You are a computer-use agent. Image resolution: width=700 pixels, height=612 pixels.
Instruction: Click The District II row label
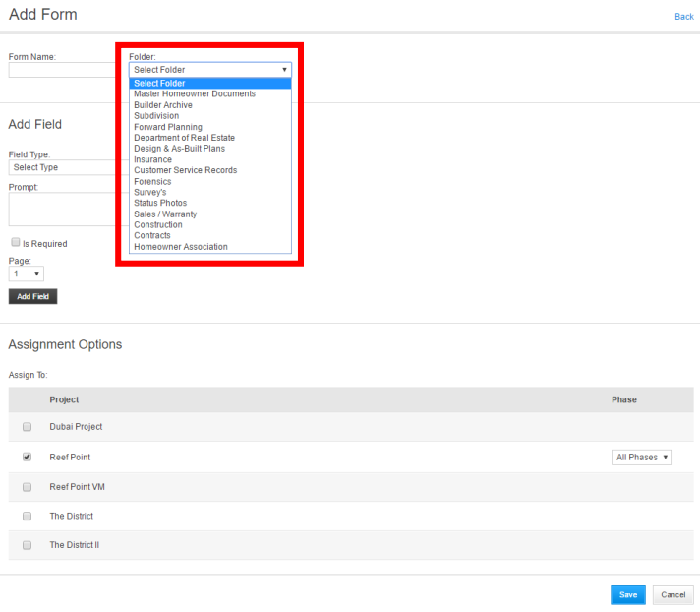[75, 545]
